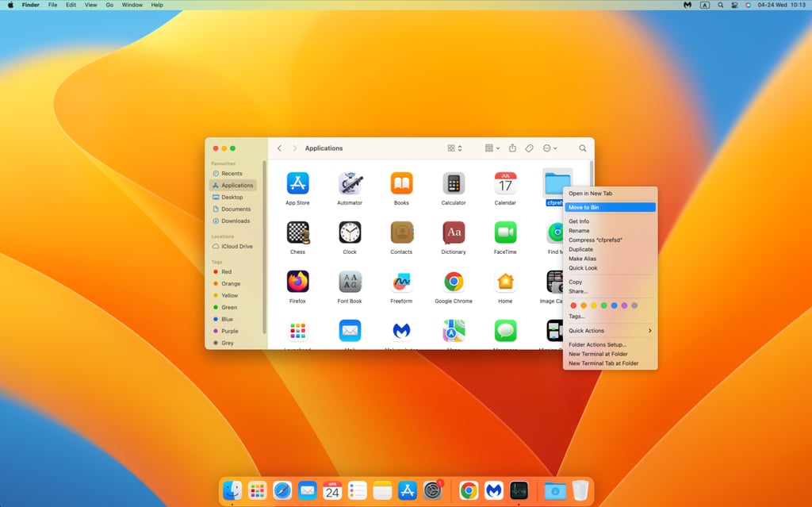Viewport: 812px width, 507px height.
Task: Expand the Quick Actions submenu
Action: [610, 331]
